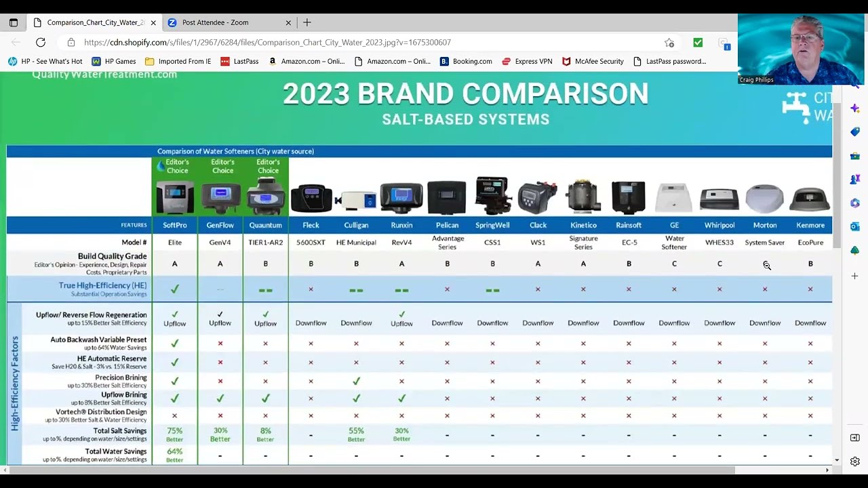Open the green checkmark extension

click(698, 42)
